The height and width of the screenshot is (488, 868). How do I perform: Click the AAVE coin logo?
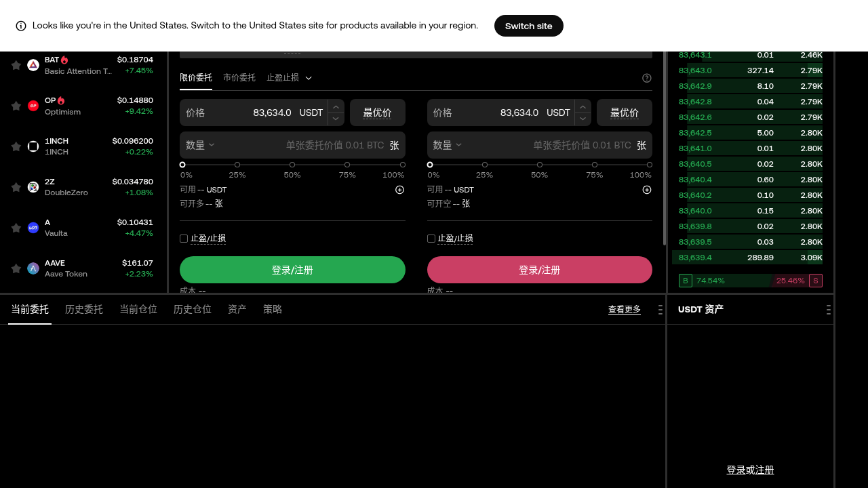tap(33, 268)
